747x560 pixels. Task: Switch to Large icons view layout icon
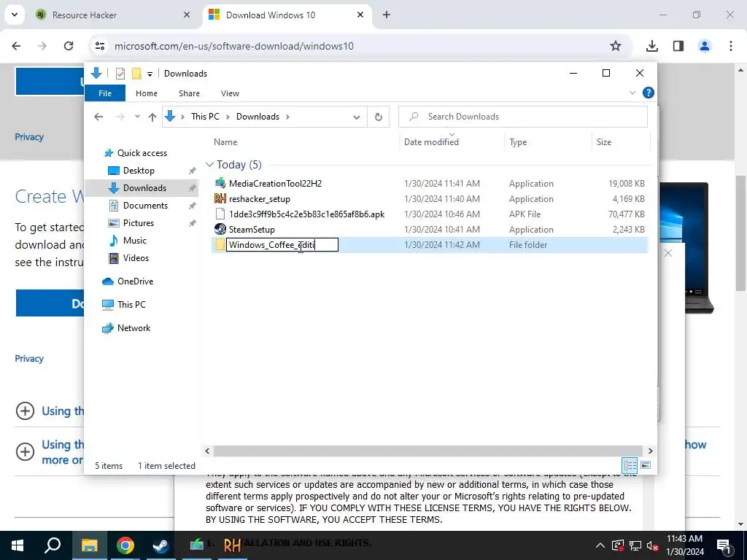pos(646,465)
